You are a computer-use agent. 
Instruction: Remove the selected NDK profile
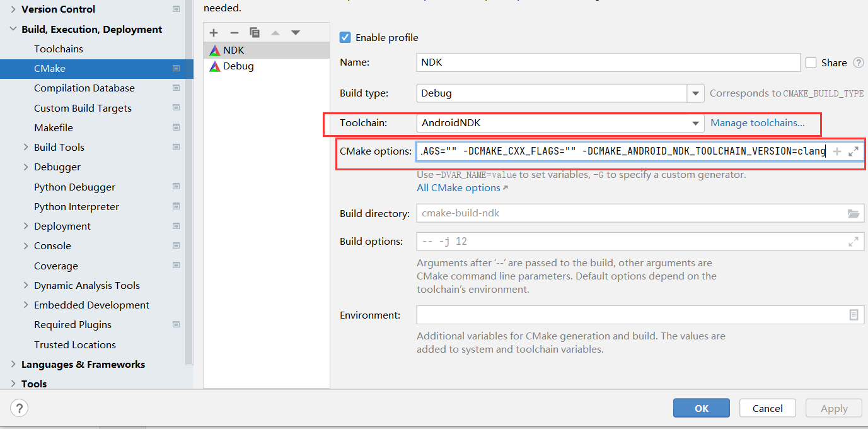click(234, 32)
